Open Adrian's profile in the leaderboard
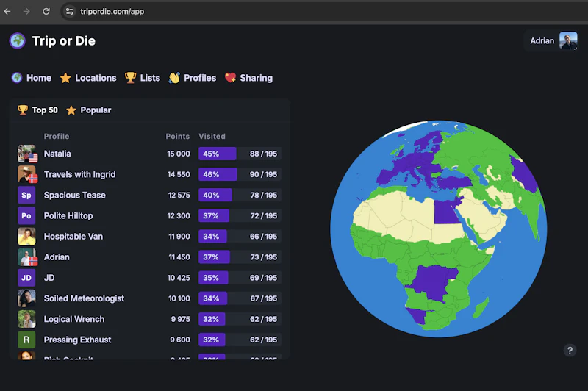The height and width of the screenshot is (391, 588). (57, 257)
